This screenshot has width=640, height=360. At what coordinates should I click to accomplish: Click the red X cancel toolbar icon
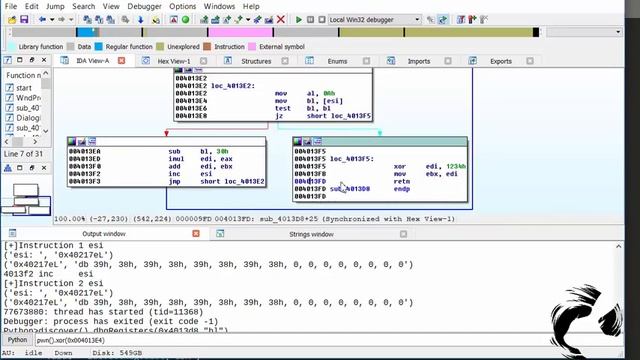tap(281, 19)
